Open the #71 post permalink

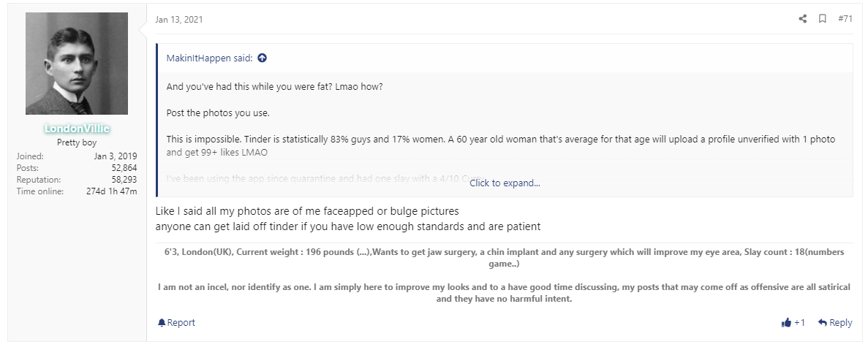point(845,19)
